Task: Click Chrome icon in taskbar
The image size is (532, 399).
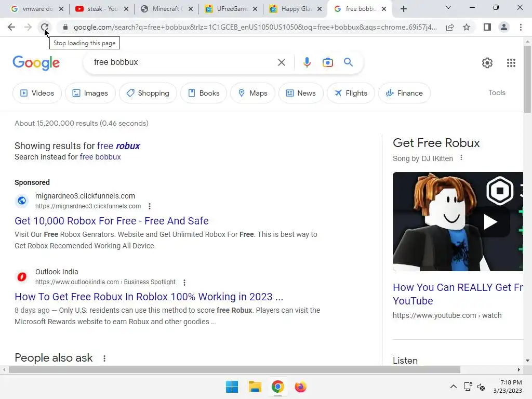Action: [277, 387]
